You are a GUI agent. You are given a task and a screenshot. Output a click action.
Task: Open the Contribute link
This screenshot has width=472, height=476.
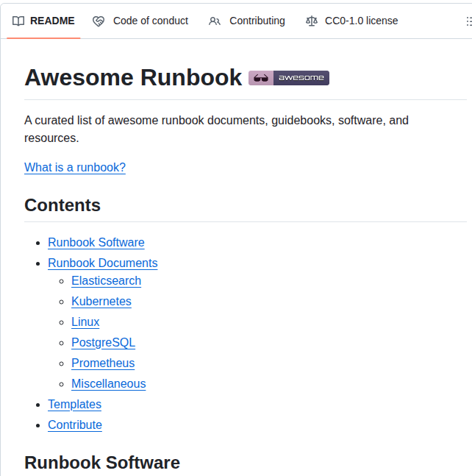75,425
